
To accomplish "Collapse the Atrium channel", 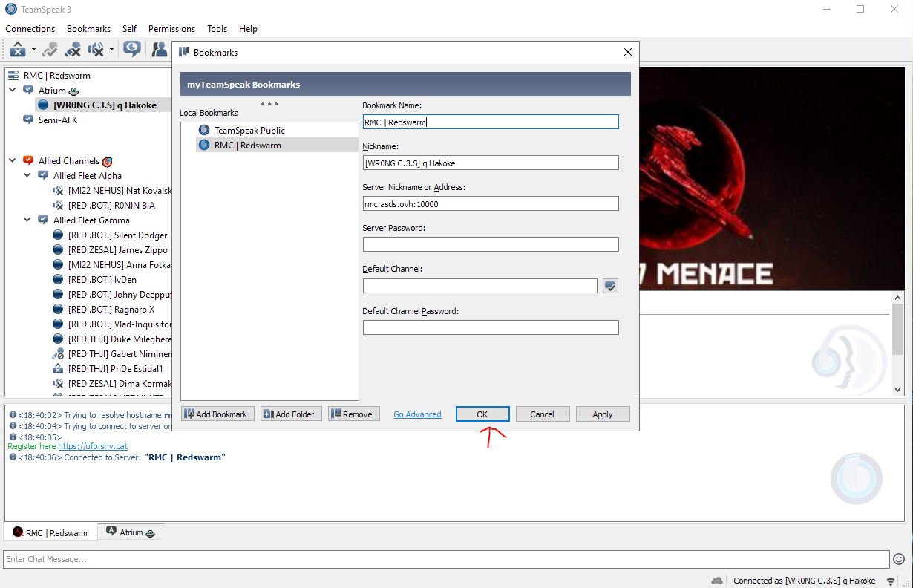I will (x=13, y=90).
